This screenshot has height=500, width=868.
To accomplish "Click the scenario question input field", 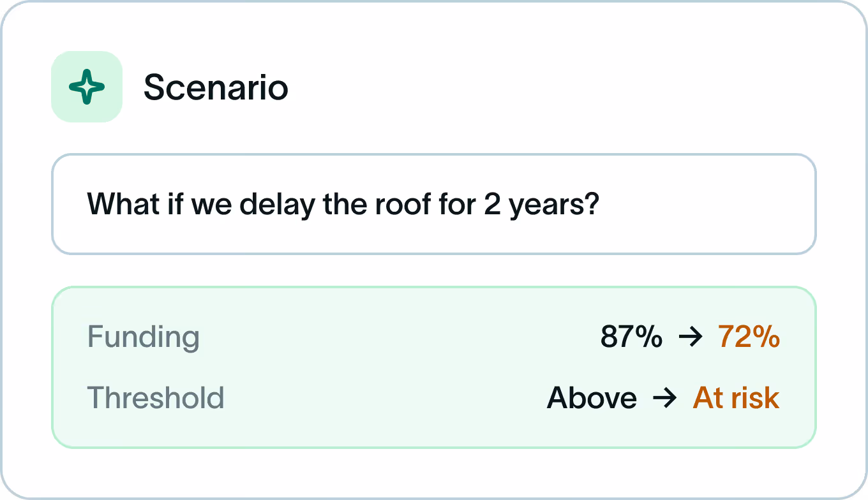I will [x=434, y=204].
